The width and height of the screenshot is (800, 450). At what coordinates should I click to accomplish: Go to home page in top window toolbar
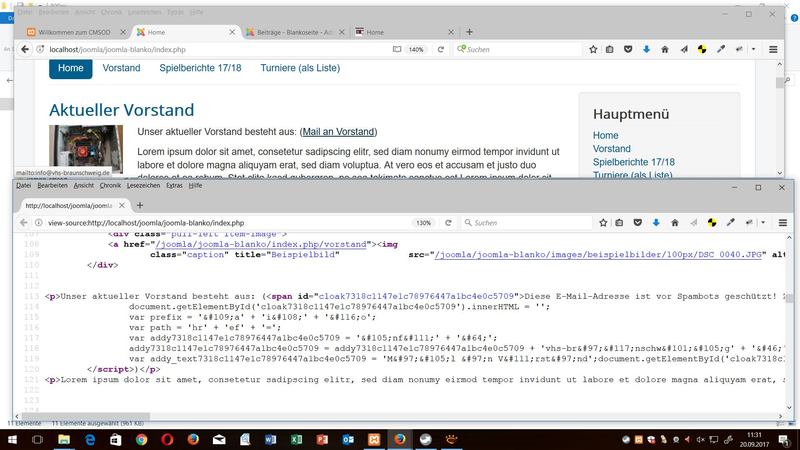click(665, 49)
